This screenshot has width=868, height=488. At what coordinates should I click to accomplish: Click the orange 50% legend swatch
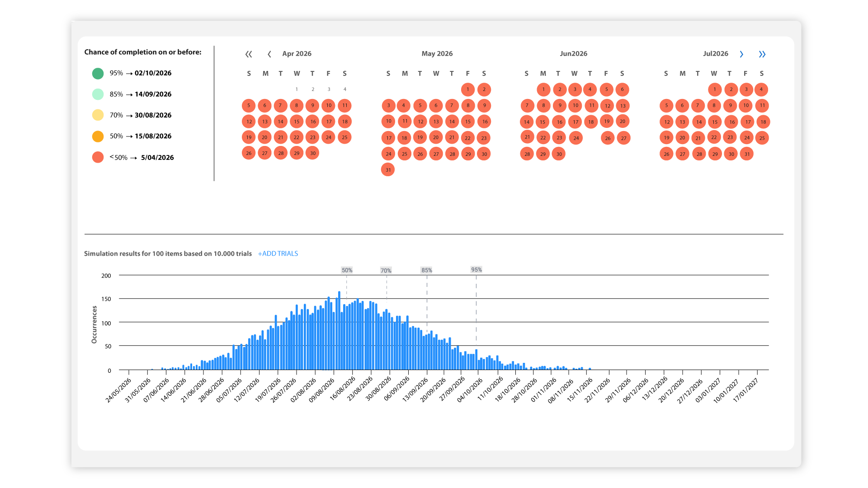(98, 136)
